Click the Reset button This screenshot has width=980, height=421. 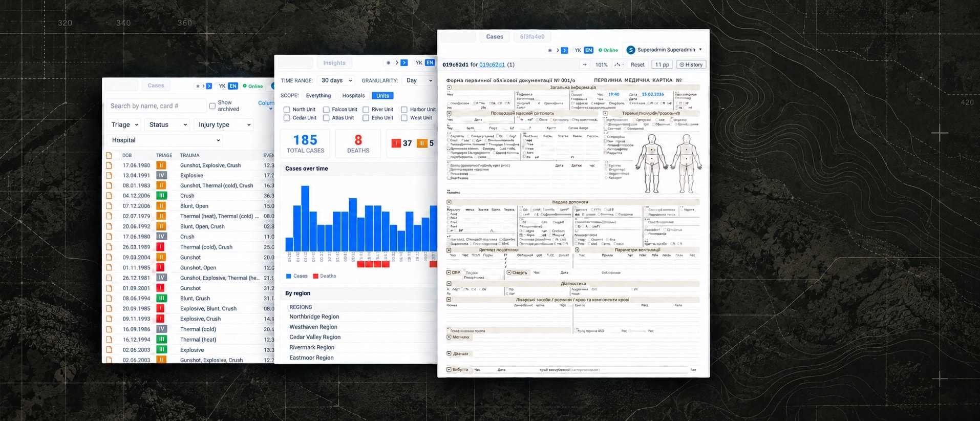637,65
